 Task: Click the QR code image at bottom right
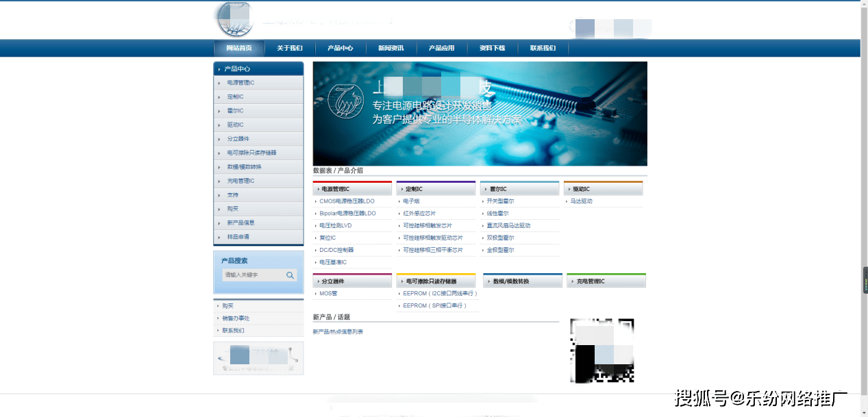click(x=601, y=350)
